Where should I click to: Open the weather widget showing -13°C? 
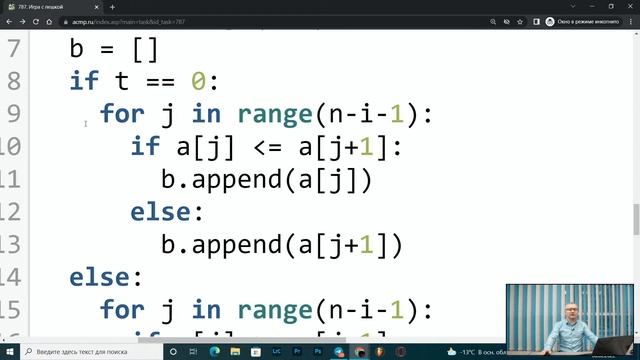point(477,351)
